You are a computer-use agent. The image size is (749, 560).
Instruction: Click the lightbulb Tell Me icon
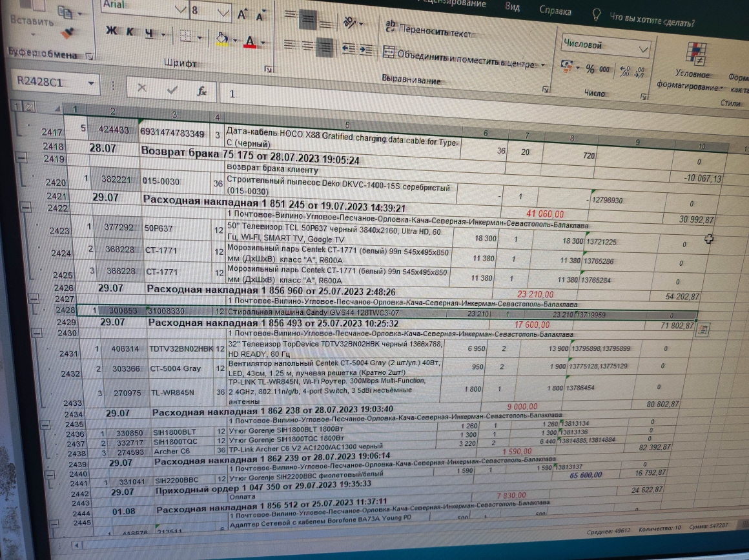pos(596,15)
